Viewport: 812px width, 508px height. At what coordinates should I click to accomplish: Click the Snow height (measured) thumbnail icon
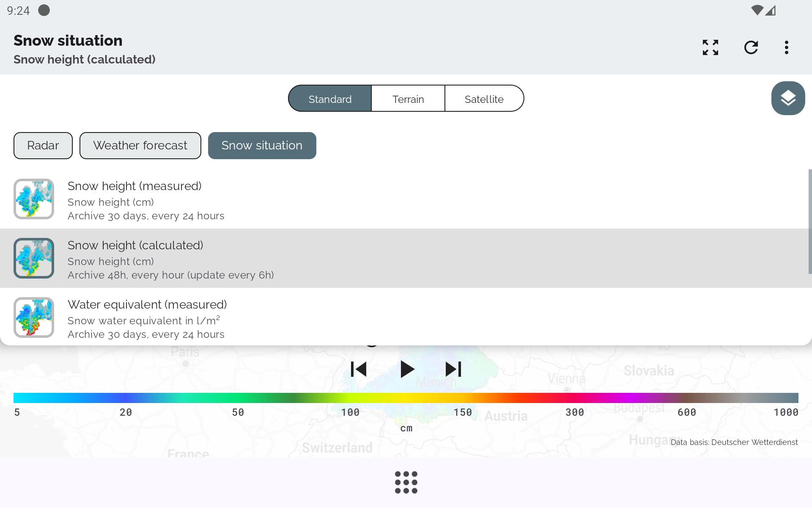pos(34,199)
